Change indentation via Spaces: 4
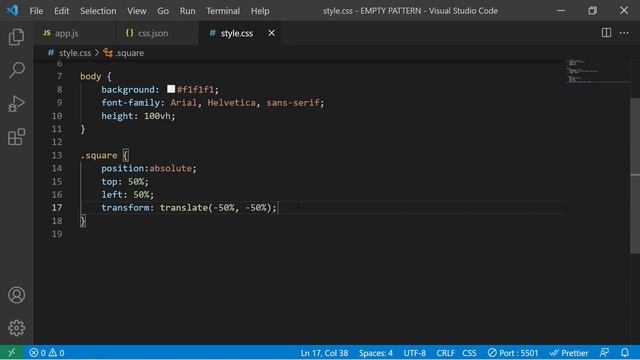Viewport: 640px width, 360px height. pos(376,353)
